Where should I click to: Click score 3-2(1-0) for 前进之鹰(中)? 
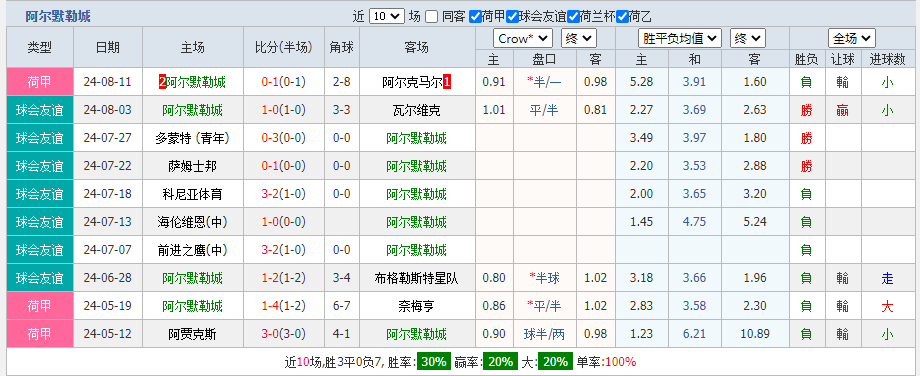click(284, 250)
